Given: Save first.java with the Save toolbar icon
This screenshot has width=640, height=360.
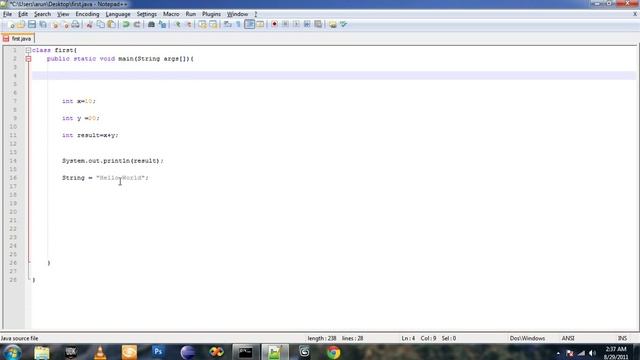Looking at the screenshot, I should [32, 24].
